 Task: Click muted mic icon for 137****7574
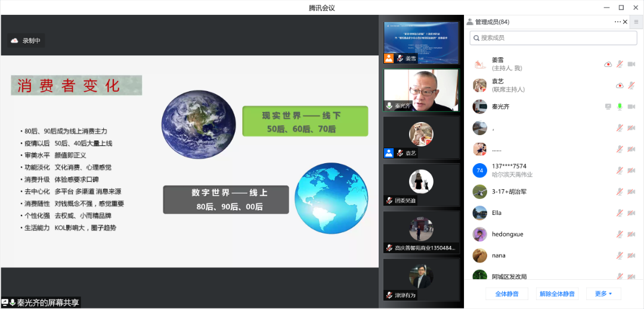[620, 170]
